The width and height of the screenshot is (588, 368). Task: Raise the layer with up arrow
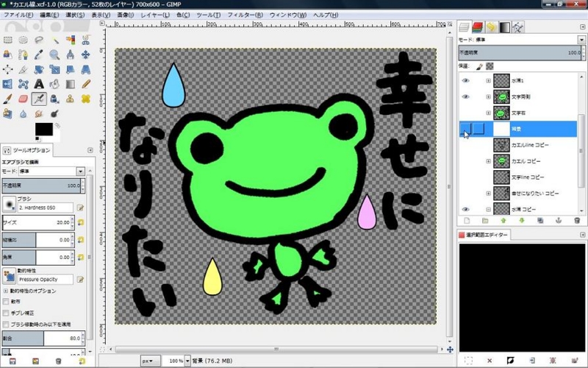[503, 221]
